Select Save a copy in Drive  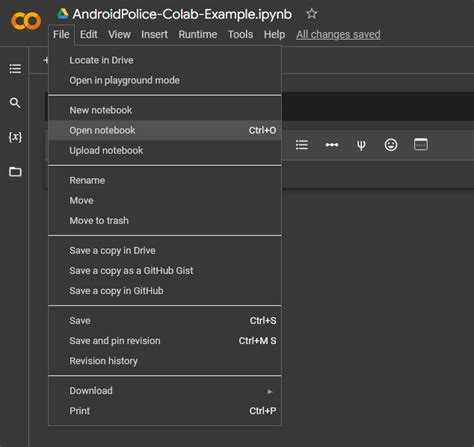click(x=165, y=251)
